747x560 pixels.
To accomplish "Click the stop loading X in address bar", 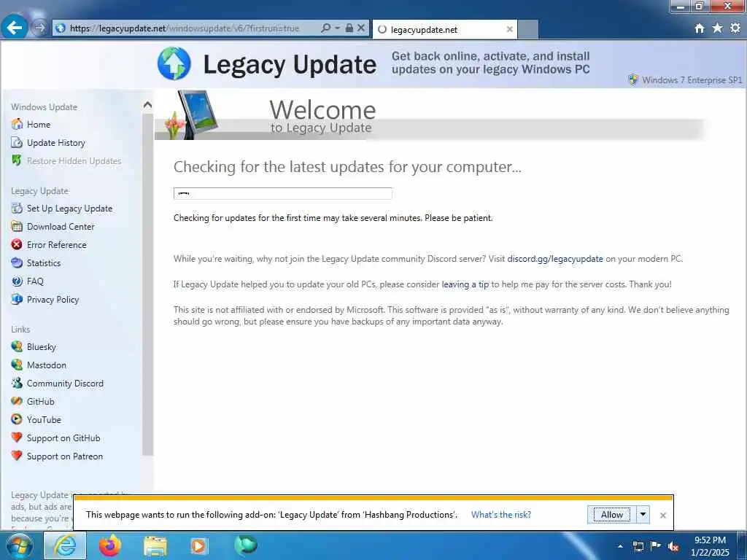I will point(361,28).
